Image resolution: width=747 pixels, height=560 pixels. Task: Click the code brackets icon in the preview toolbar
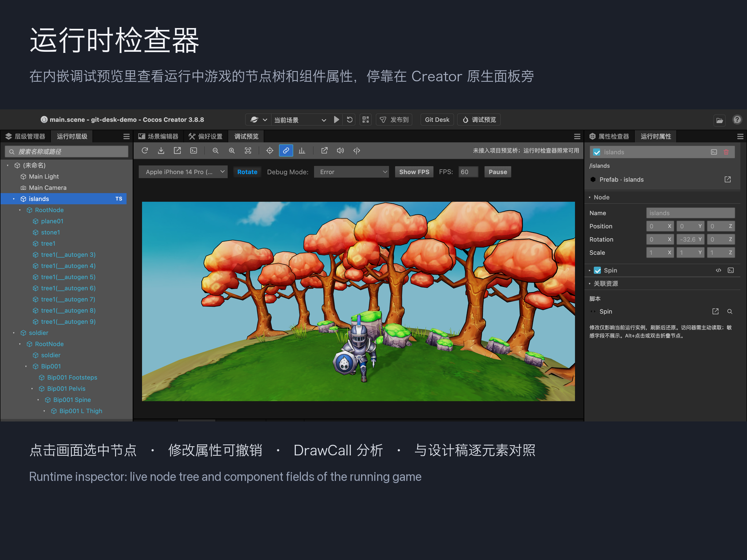357,151
